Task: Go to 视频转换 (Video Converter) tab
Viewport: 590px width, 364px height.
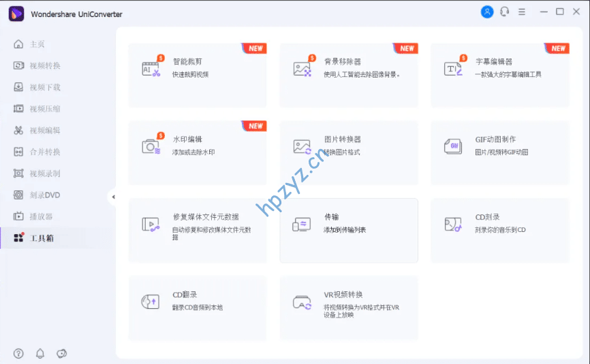Action: click(44, 66)
